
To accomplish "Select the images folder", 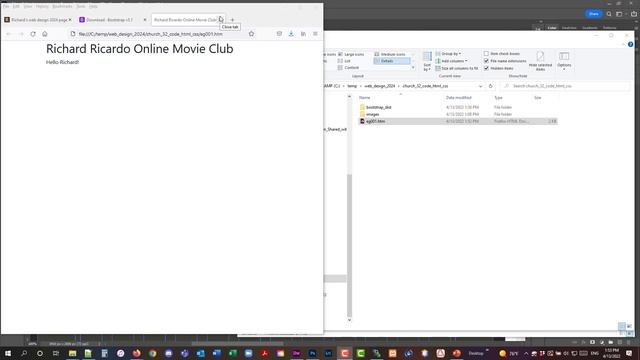I will coord(372,114).
